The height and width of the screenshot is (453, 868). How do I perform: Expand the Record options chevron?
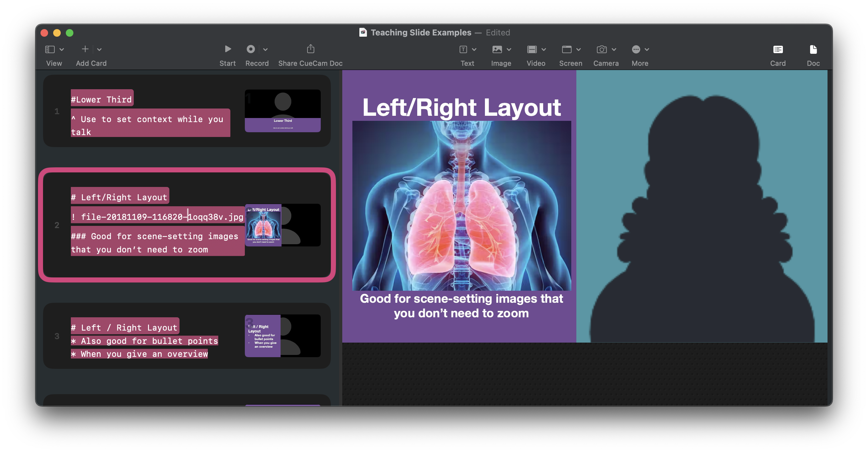(x=265, y=50)
